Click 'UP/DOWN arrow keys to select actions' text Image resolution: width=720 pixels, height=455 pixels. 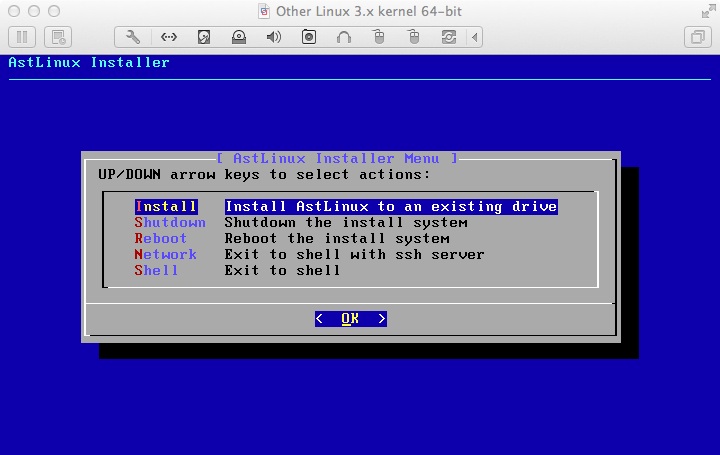(264, 174)
